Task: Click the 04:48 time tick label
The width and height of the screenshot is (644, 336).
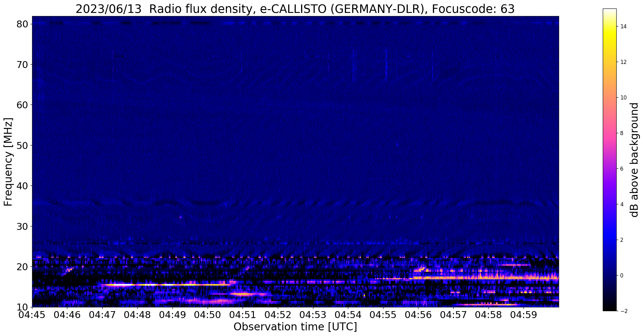Action: coord(137,315)
